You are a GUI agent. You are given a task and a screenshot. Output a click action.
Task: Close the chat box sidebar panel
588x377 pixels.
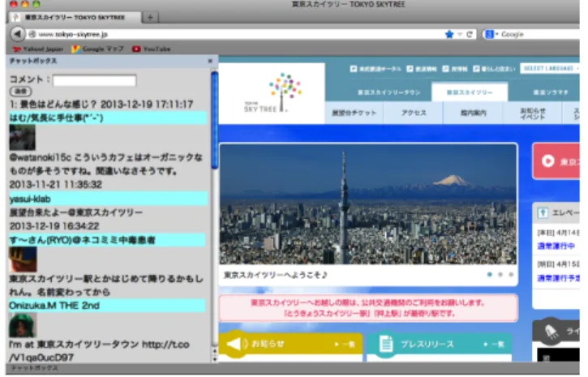click(210, 61)
